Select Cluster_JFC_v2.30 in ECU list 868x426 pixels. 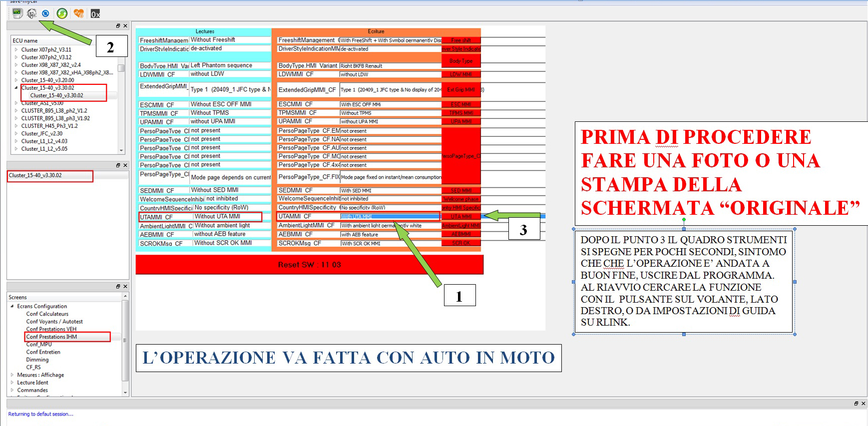[42, 133]
